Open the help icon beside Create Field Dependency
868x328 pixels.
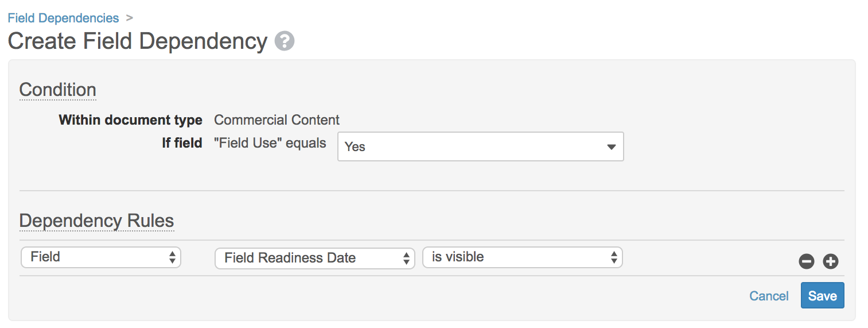point(285,41)
